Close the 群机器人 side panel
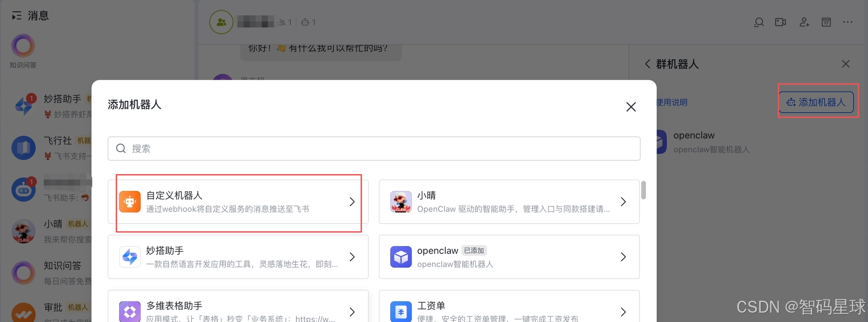This screenshot has height=322, width=868. pyautogui.click(x=846, y=64)
